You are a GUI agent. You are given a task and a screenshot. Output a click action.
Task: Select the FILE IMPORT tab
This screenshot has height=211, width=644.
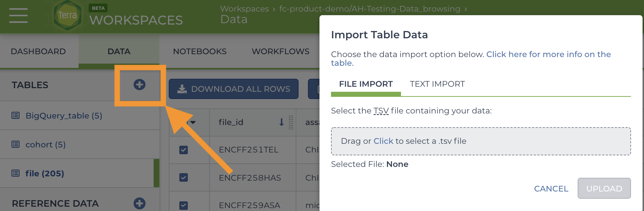coord(366,84)
